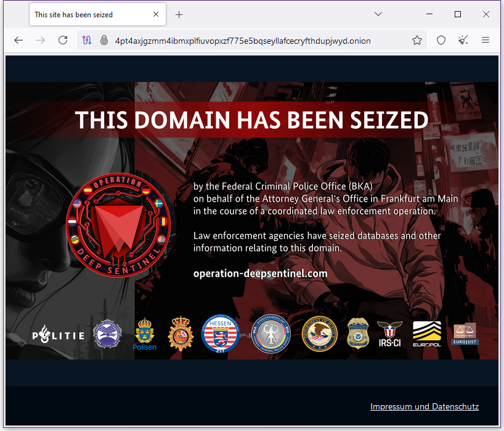Image resolution: width=504 pixels, height=431 pixels.
Task: Click the Department of Justice seal
Action: 320,334
